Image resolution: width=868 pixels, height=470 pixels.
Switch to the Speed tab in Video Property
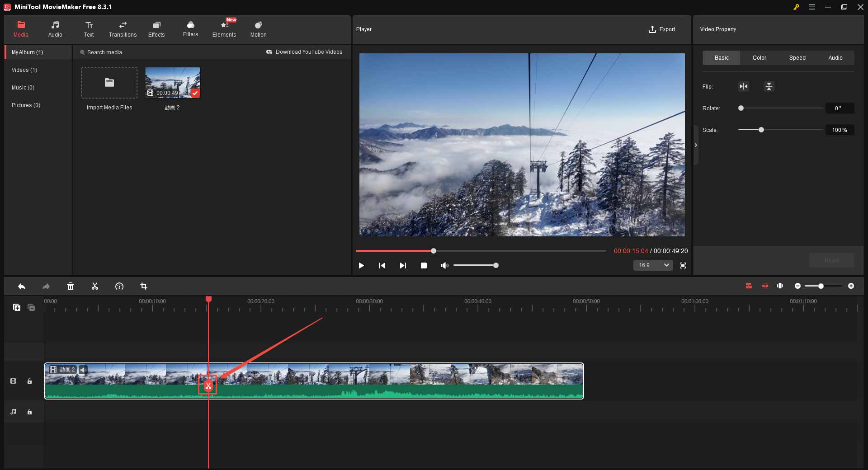point(797,57)
